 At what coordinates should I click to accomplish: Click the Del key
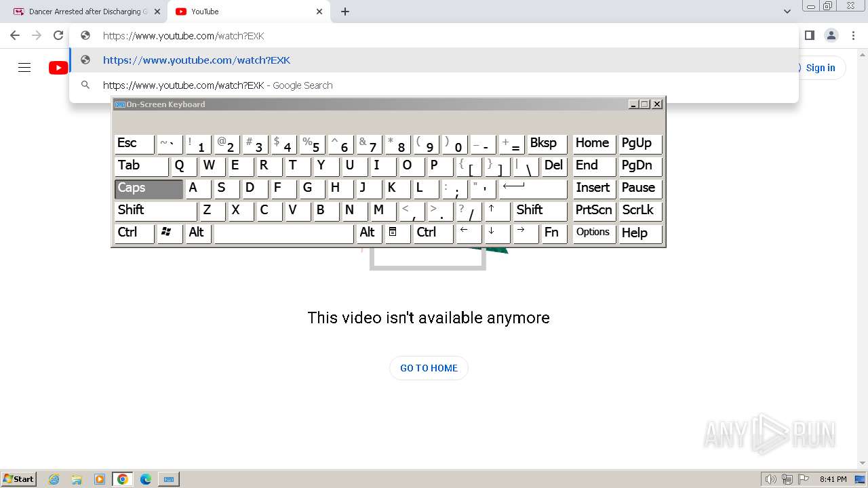click(554, 166)
